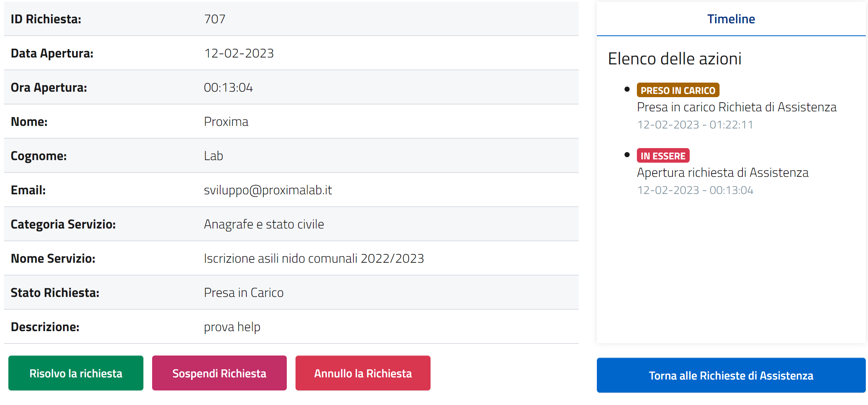Click the Iscrizione asili nido comunali service name

[314, 258]
